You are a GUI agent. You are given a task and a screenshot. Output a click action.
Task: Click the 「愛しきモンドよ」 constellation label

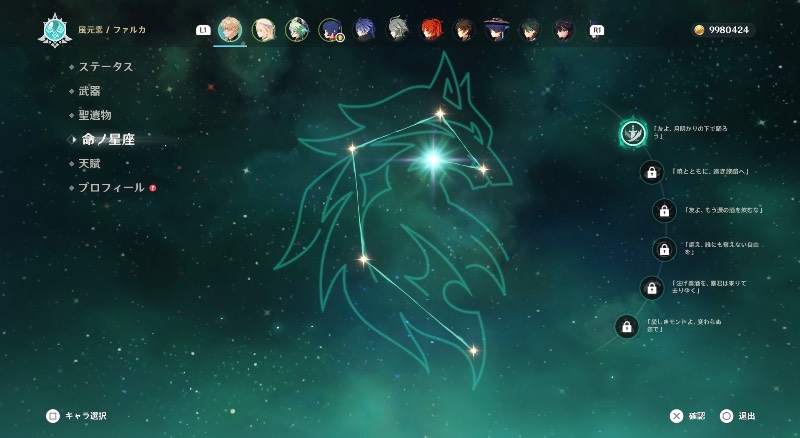[685, 325]
